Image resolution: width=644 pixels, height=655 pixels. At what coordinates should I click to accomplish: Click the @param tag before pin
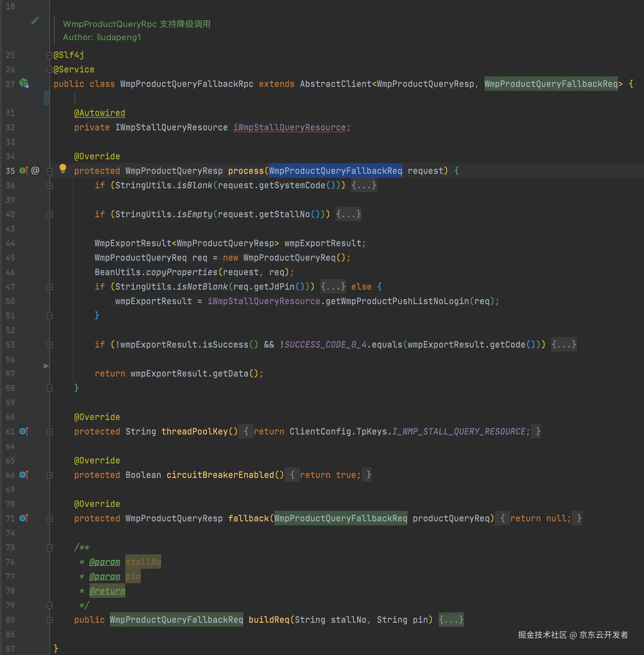[x=105, y=576]
